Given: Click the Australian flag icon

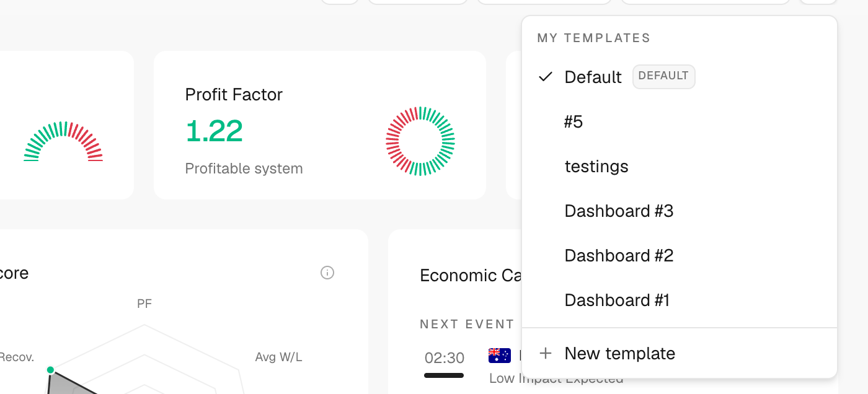Looking at the screenshot, I should coord(500,356).
